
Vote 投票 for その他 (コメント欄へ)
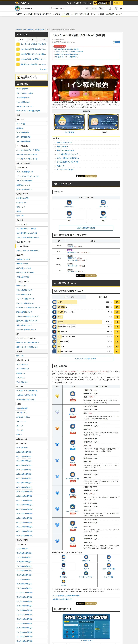pyautogui.click(x=117, y=352)
